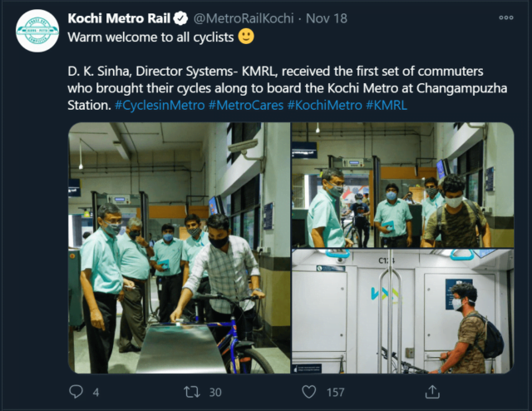Screen dimensions: 532x411
Task: Open the tweet's three-dot more menu
Action: tap(505, 17)
